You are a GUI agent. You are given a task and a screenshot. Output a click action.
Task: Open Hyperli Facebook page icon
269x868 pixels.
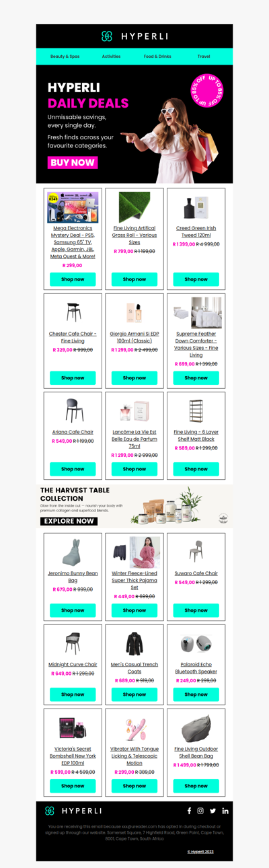[189, 811]
